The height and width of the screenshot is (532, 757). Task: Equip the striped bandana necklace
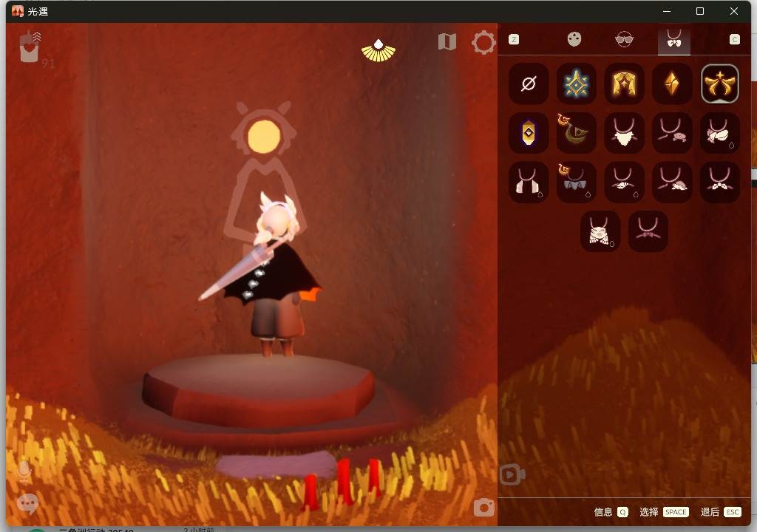[x=600, y=231]
